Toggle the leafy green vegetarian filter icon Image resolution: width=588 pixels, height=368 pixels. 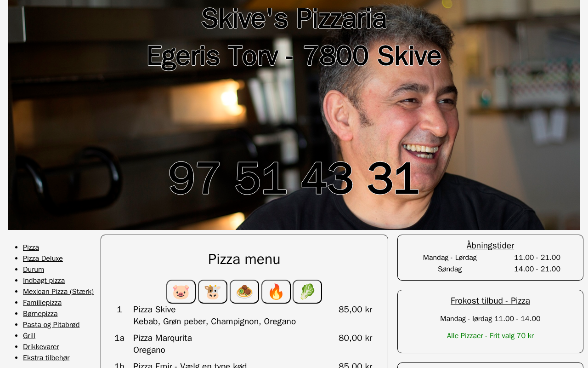pos(307,292)
